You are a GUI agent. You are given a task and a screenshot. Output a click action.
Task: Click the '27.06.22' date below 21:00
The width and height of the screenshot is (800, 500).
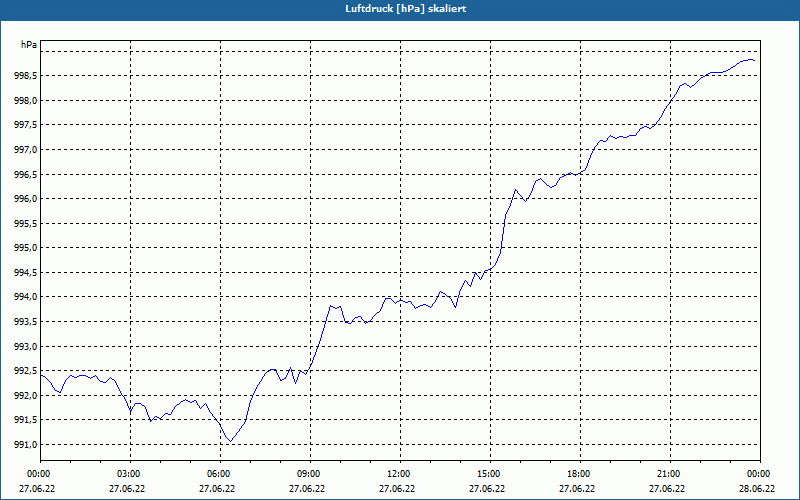pyautogui.click(x=667, y=488)
